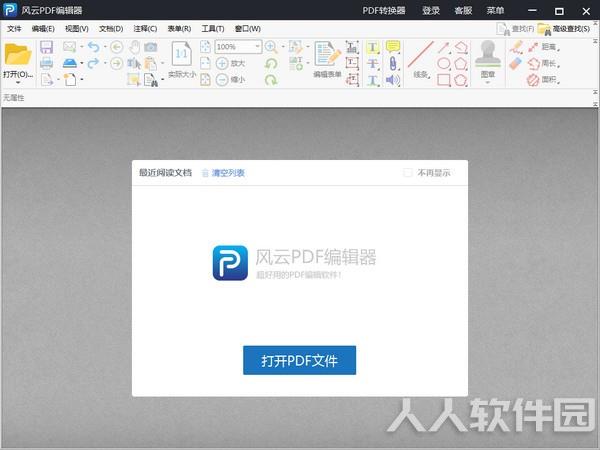
Task: Open the 文档(D) menu
Action: [x=111, y=29]
